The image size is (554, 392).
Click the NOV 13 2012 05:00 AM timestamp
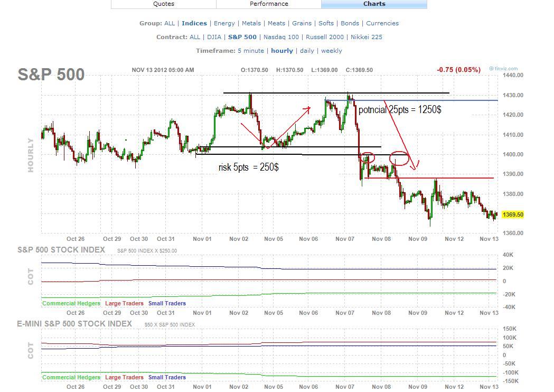click(163, 70)
